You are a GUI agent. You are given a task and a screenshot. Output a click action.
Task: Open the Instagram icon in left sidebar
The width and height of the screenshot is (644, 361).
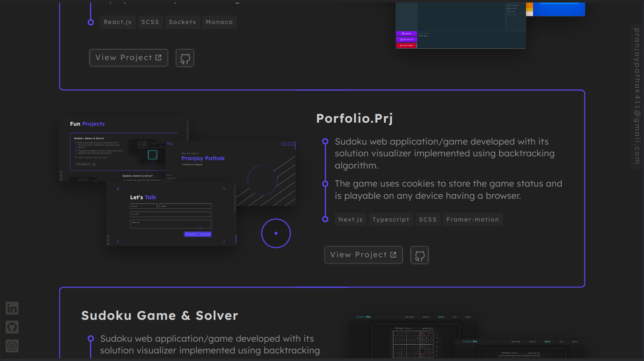click(x=12, y=346)
